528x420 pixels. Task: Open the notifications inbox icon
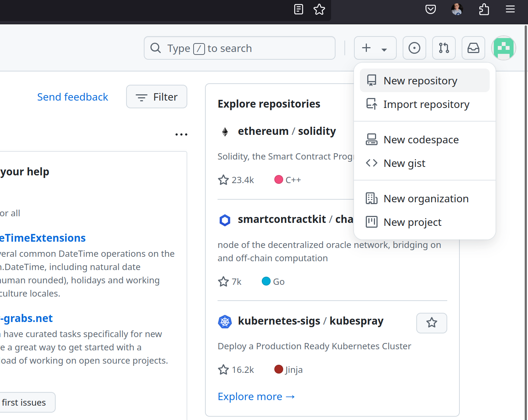coord(473,48)
